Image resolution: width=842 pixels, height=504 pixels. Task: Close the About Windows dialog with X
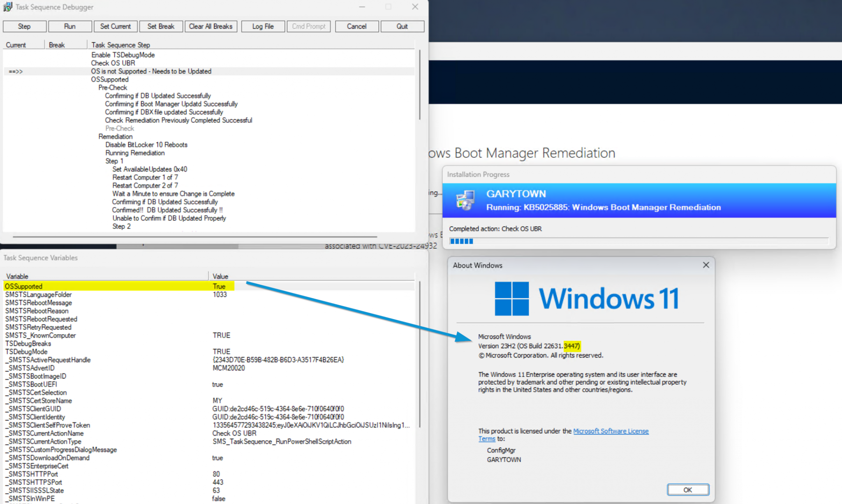coord(706,265)
